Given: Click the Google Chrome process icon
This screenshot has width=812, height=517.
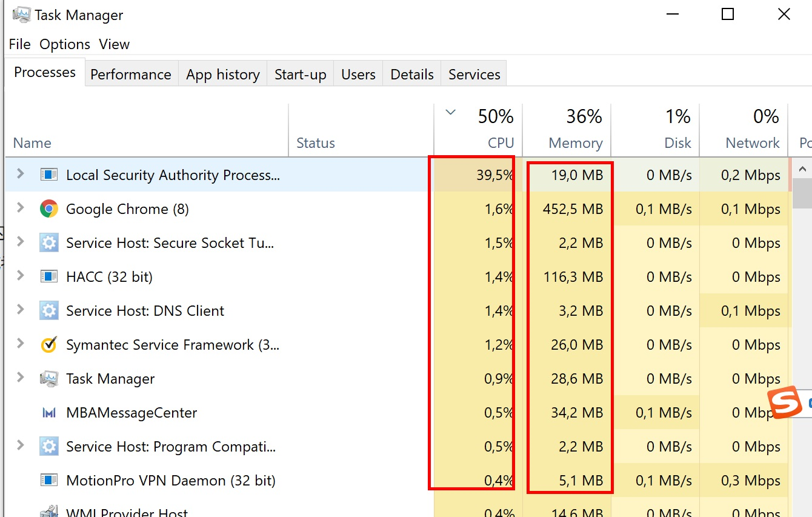Looking at the screenshot, I should coord(48,209).
